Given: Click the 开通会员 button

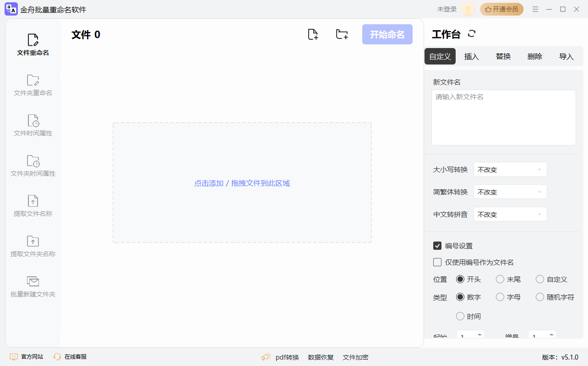Looking at the screenshot, I should 501,9.
